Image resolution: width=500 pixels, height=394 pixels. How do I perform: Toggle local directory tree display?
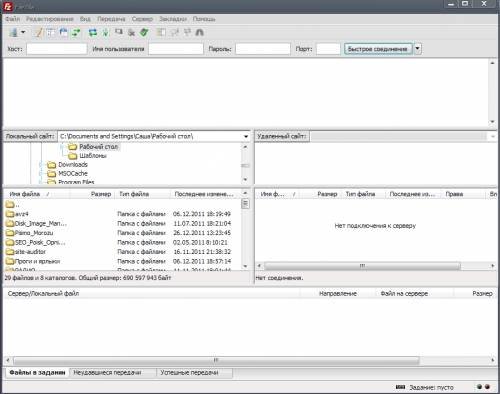(51, 32)
